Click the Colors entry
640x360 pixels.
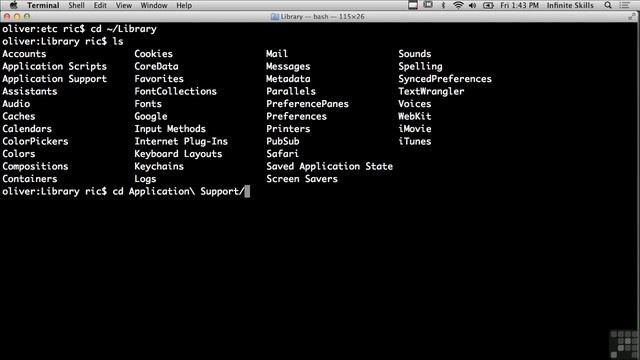[x=19, y=154]
